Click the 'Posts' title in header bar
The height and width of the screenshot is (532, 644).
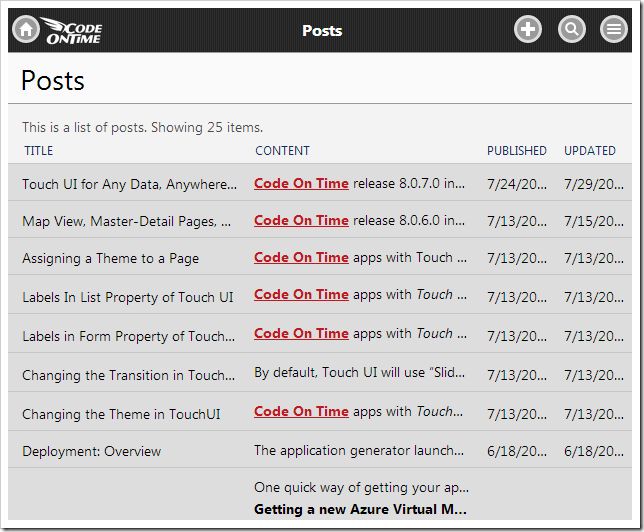[x=322, y=31]
